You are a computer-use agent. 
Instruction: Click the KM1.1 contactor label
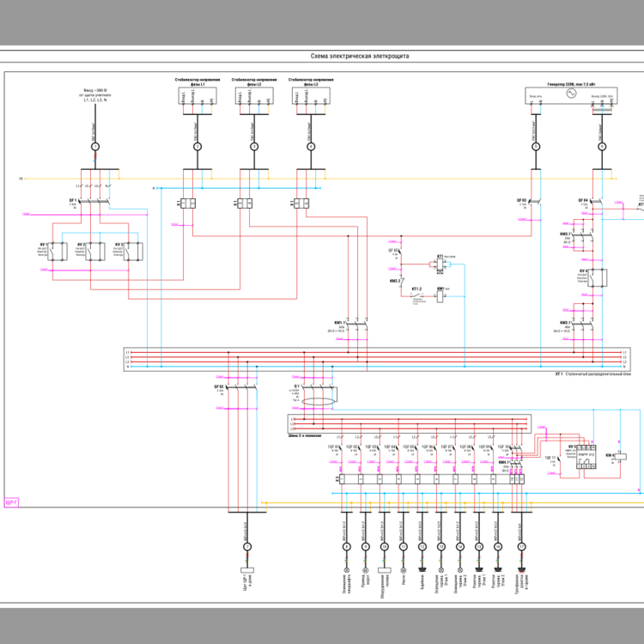(340, 323)
